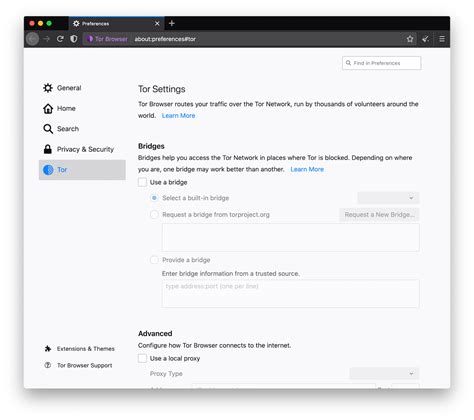Click the address bar URL about:preferences#tor
The width and height of the screenshot is (474, 420).
[165, 39]
